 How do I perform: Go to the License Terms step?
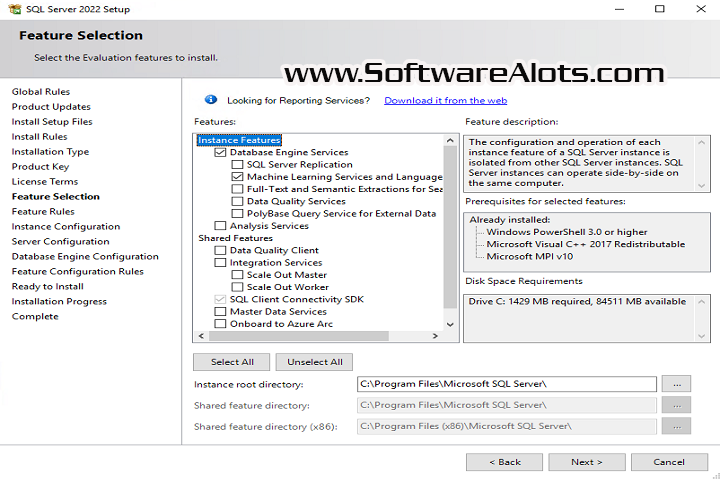45,181
